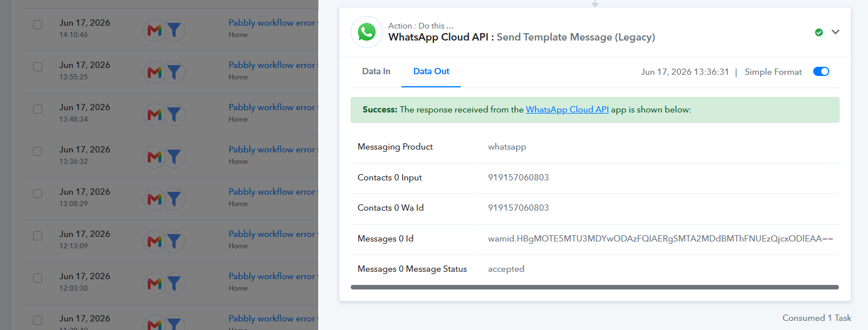Click the filter icon in the 13:48:34 row
The height and width of the screenshot is (330, 868).
175,114
